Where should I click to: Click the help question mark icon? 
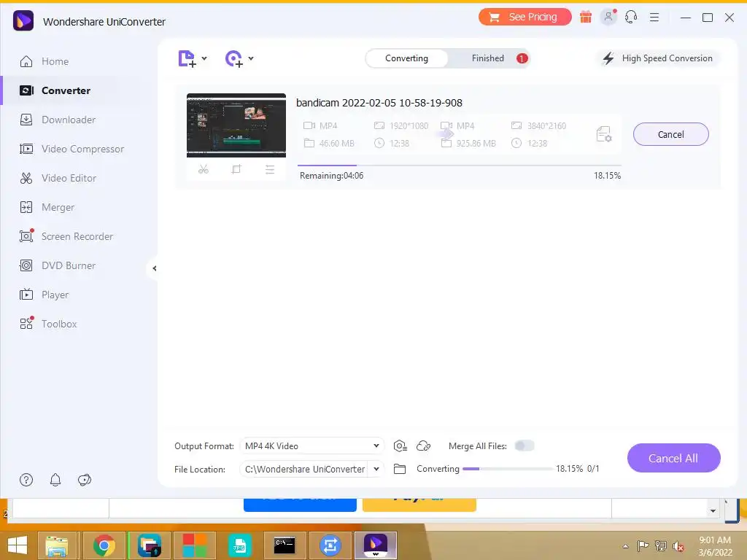click(x=26, y=480)
